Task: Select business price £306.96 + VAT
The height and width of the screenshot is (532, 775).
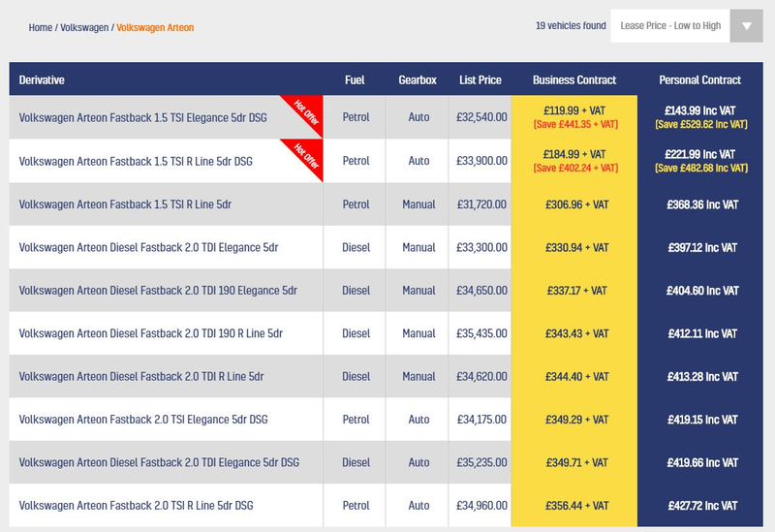Action: point(576,204)
